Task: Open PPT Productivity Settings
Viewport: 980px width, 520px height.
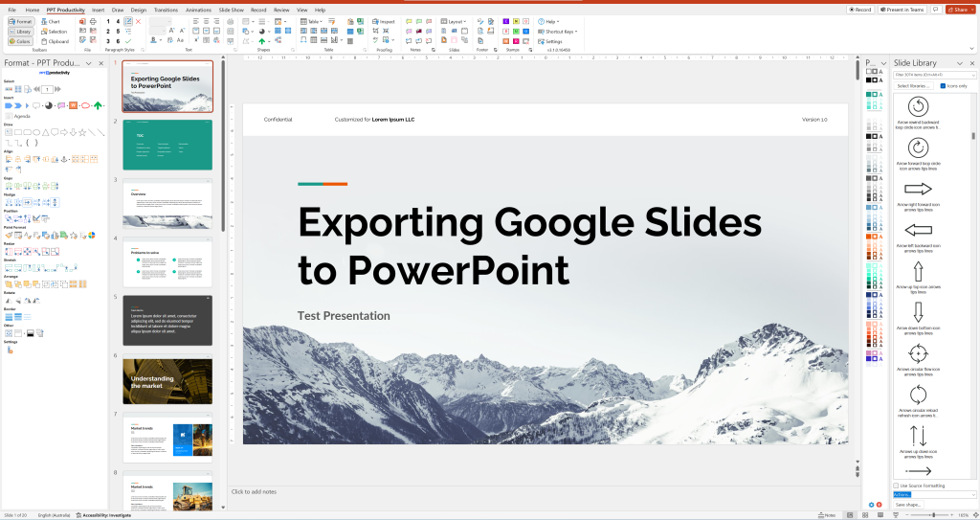Action: 550,41
